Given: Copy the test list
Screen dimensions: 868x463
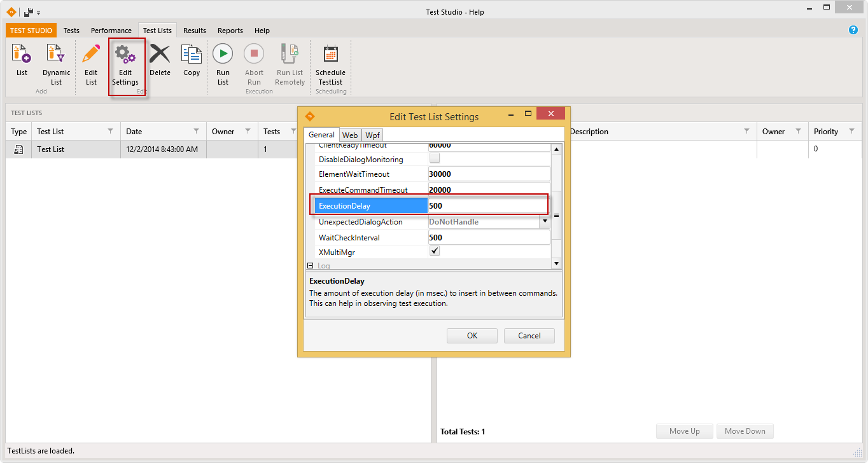Looking at the screenshot, I should point(192,55).
